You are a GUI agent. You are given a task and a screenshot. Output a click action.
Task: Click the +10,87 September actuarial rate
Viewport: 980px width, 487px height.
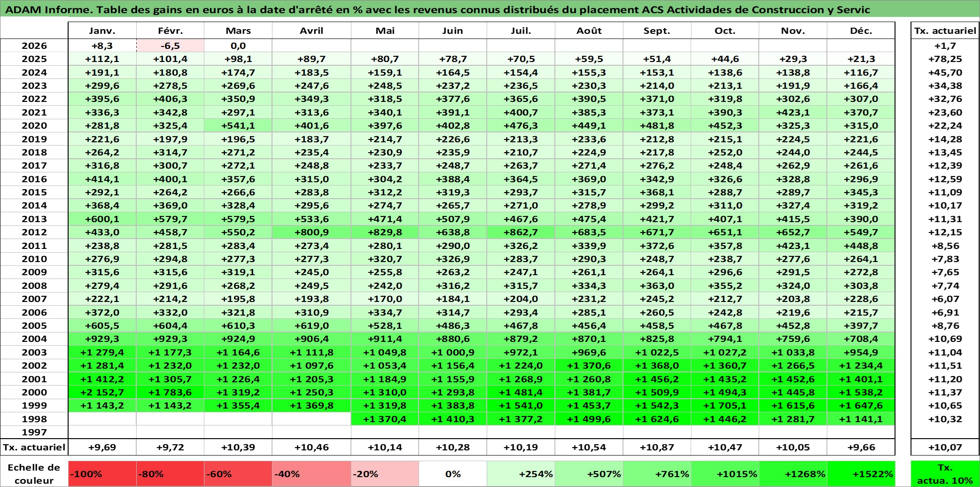click(657, 447)
